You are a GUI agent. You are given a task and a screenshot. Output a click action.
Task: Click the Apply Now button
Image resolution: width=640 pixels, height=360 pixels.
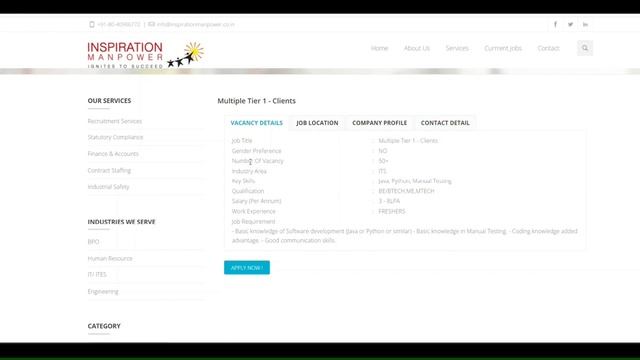click(x=247, y=268)
